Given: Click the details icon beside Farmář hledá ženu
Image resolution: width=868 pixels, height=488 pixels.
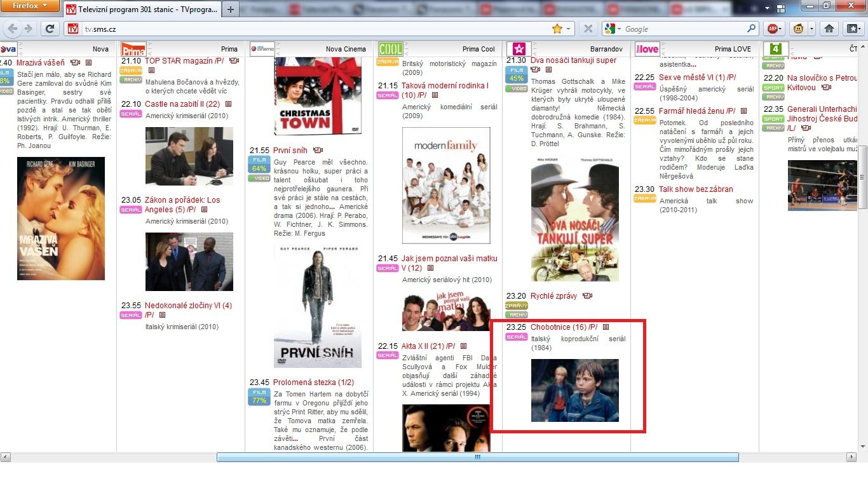Looking at the screenshot, I should tap(743, 111).
